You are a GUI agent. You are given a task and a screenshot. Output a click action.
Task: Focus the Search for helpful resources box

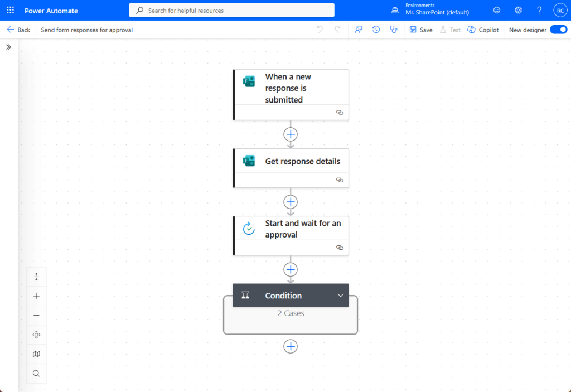pos(231,10)
